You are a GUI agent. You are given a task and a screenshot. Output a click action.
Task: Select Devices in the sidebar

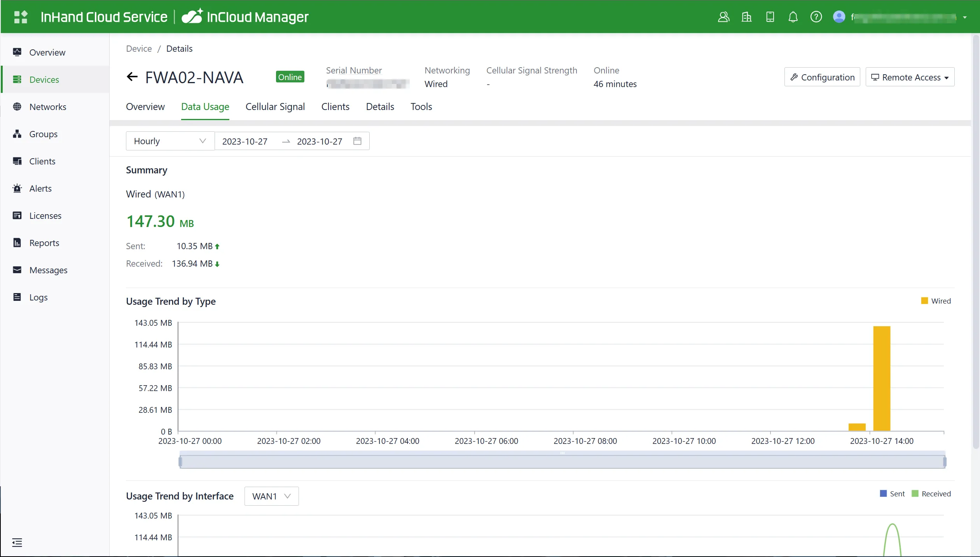tap(55, 79)
